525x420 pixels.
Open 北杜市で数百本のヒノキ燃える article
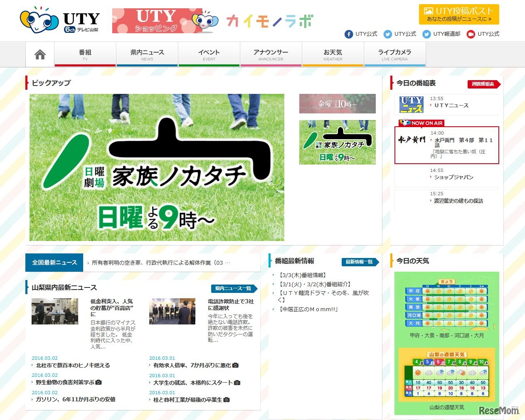[73, 365]
